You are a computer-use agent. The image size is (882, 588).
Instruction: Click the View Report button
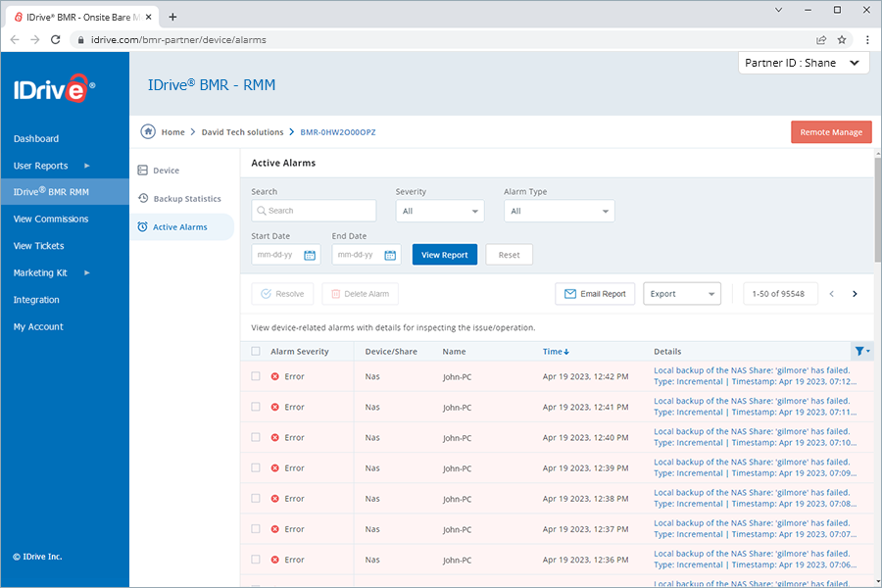tap(444, 255)
